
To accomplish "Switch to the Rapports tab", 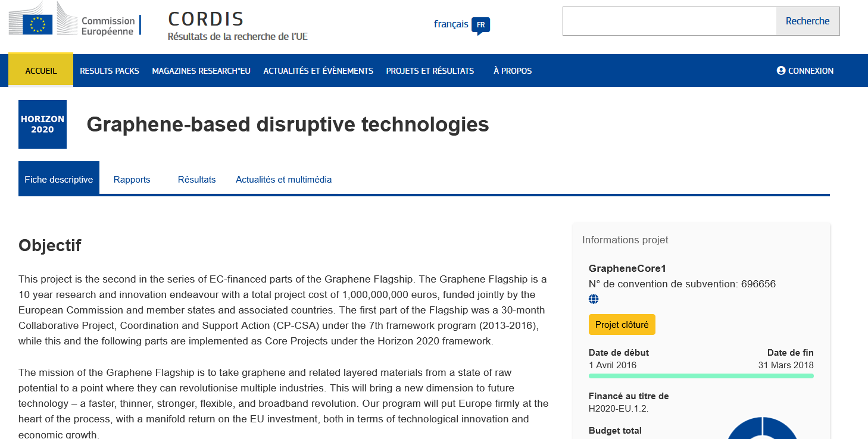I will click(x=132, y=179).
